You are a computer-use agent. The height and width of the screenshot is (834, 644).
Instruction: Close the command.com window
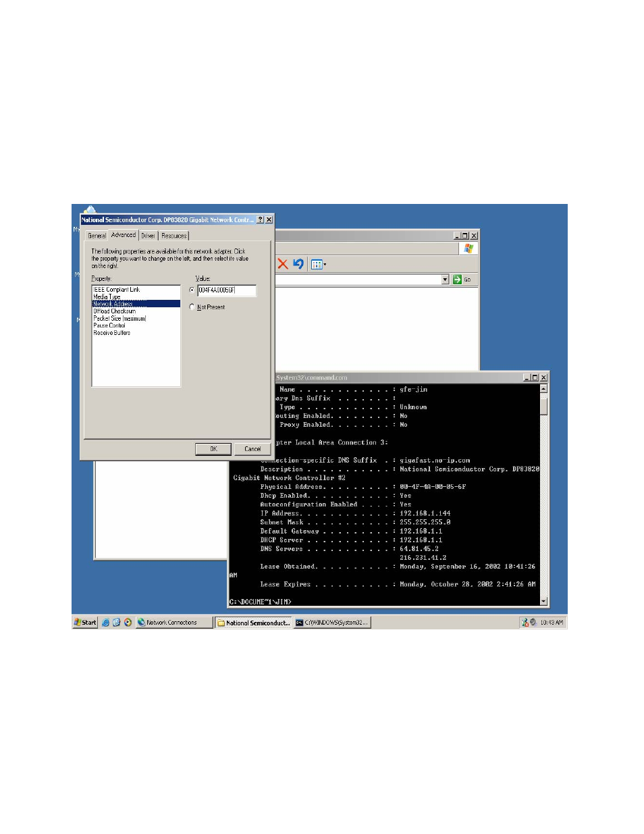coord(543,377)
